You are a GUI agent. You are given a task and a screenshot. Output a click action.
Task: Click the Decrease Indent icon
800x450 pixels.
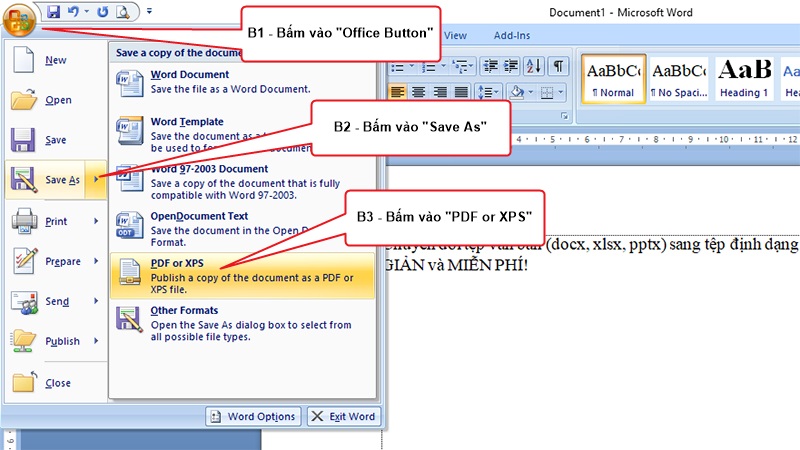(490, 66)
